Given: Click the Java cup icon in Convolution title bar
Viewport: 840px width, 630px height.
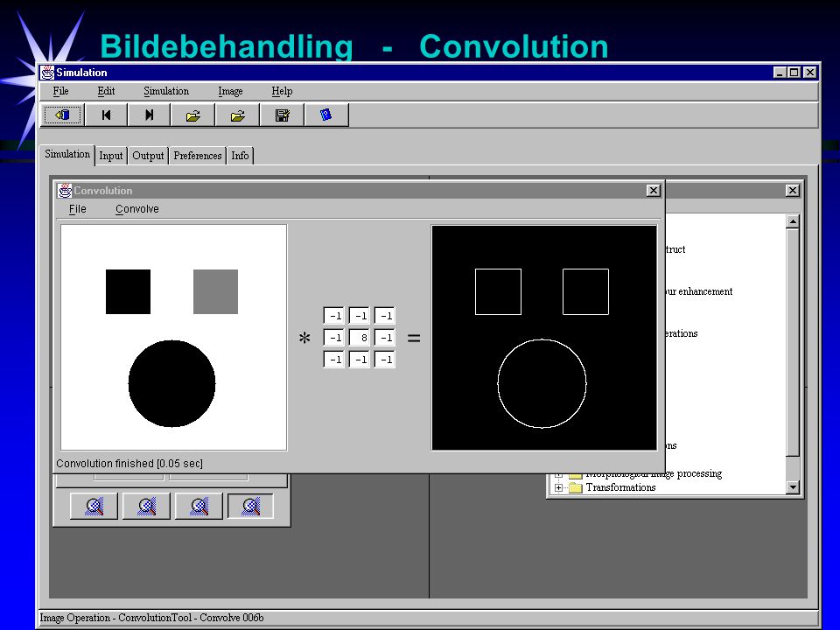Looking at the screenshot, I should tap(65, 190).
